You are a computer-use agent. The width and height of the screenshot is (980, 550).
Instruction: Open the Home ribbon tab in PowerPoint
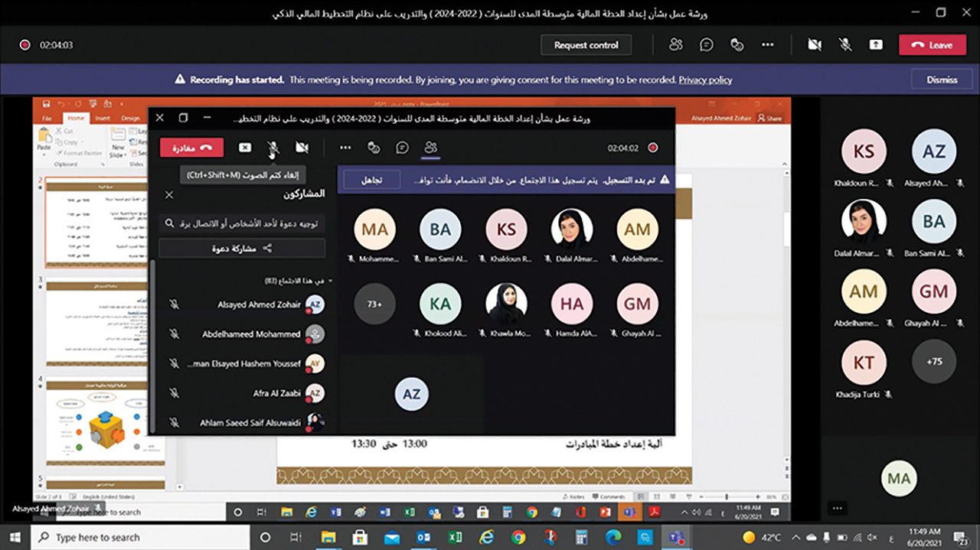75,119
